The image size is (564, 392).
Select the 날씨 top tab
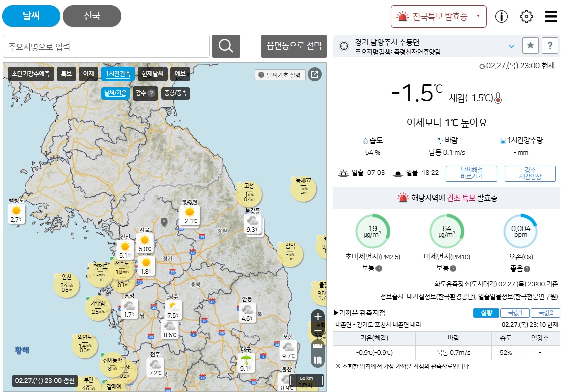31,16
